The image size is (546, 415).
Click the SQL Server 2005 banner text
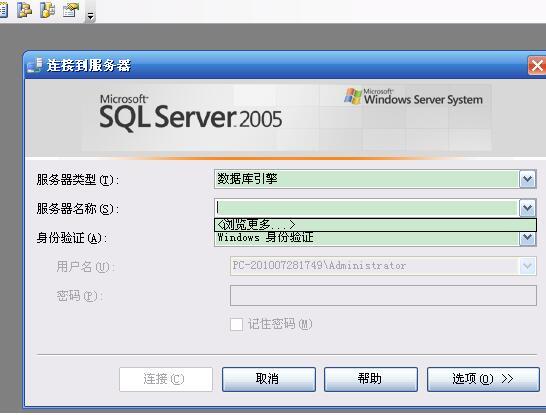pyautogui.click(x=190, y=112)
